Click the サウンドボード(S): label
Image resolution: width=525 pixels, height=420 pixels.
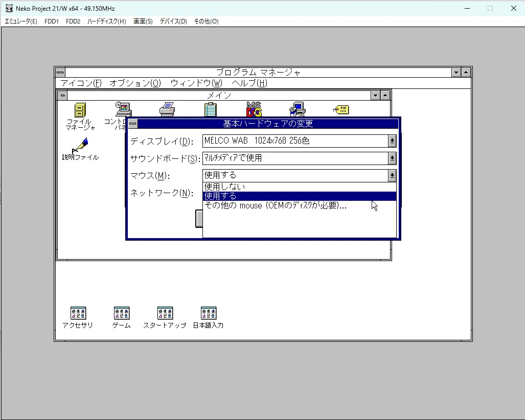(165, 158)
